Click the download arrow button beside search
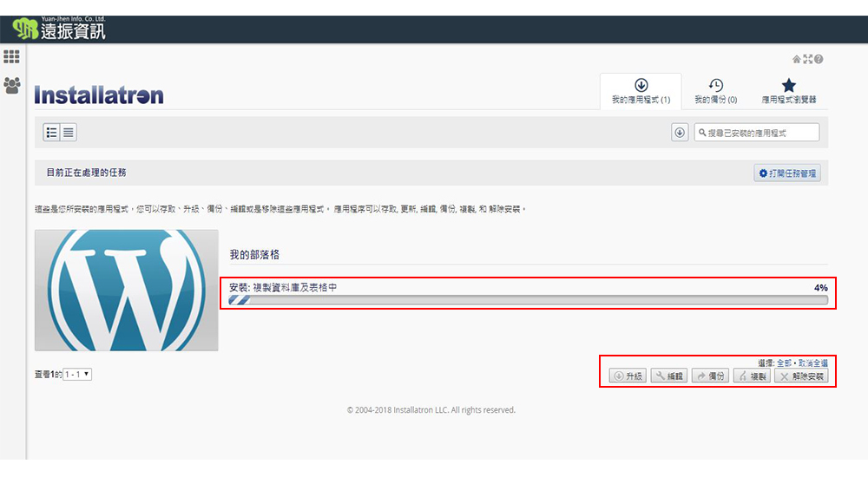This screenshot has width=868, height=477. point(680,132)
